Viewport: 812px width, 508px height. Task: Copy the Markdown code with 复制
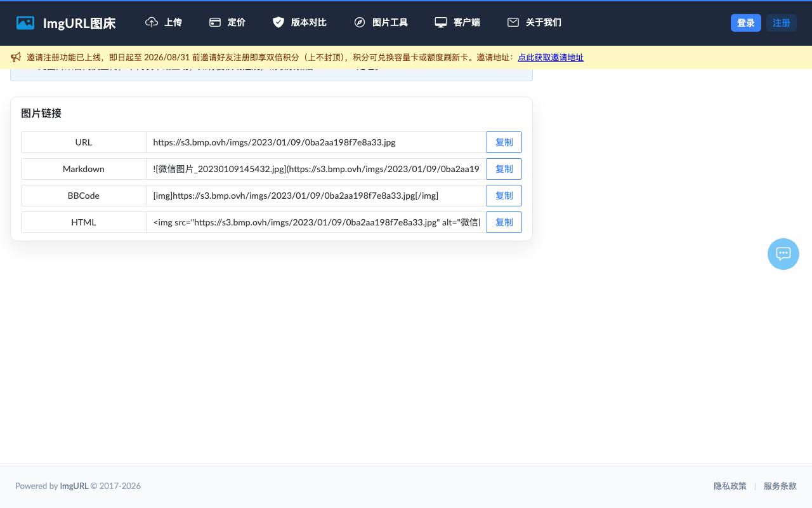pos(504,169)
